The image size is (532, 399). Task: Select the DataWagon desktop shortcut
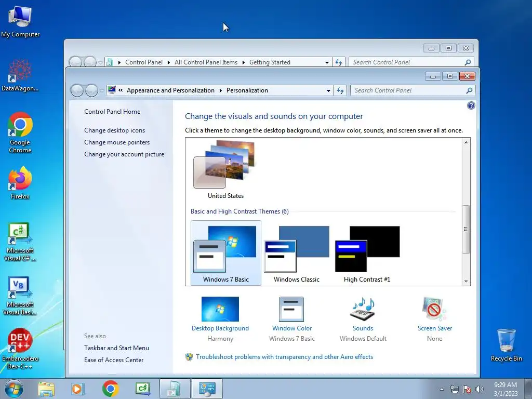click(20, 75)
